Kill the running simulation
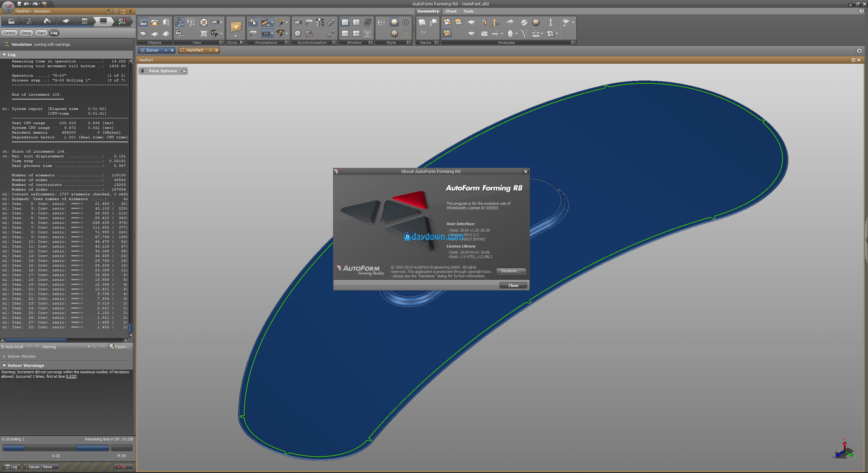This screenshot has width=868, height=473. [x=123, y=467]
